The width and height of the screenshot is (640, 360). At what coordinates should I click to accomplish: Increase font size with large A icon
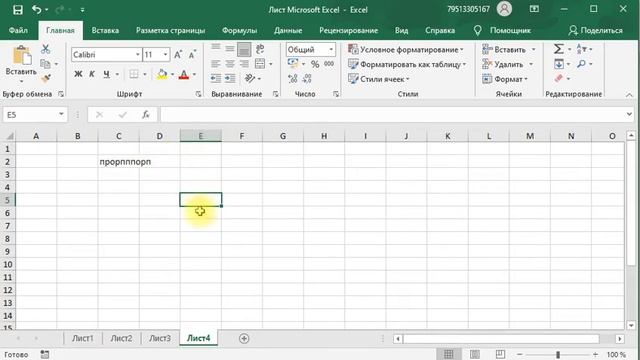(x=178, y=55)
